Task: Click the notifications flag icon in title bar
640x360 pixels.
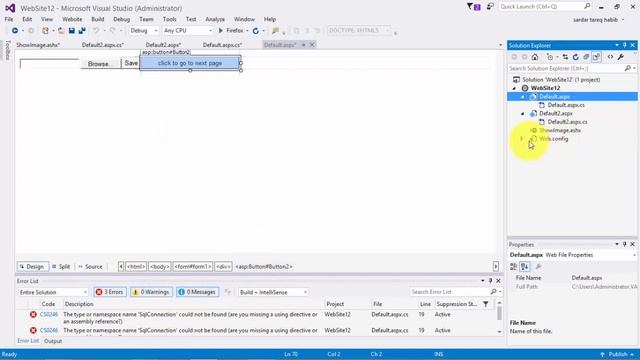Action: (x=473, y=7)
